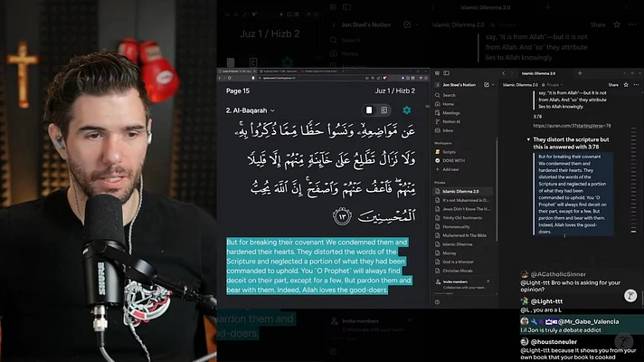
Task: Open the Notion Inbox
Action: [x=464, y=130]
